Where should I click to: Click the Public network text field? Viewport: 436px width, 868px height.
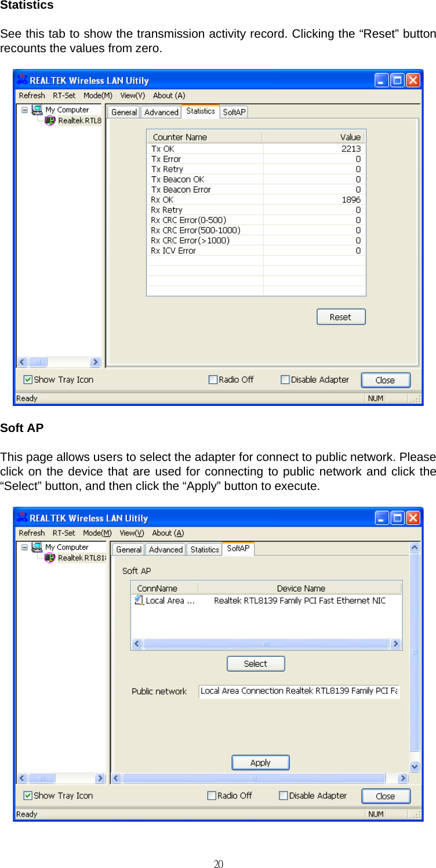299,691
